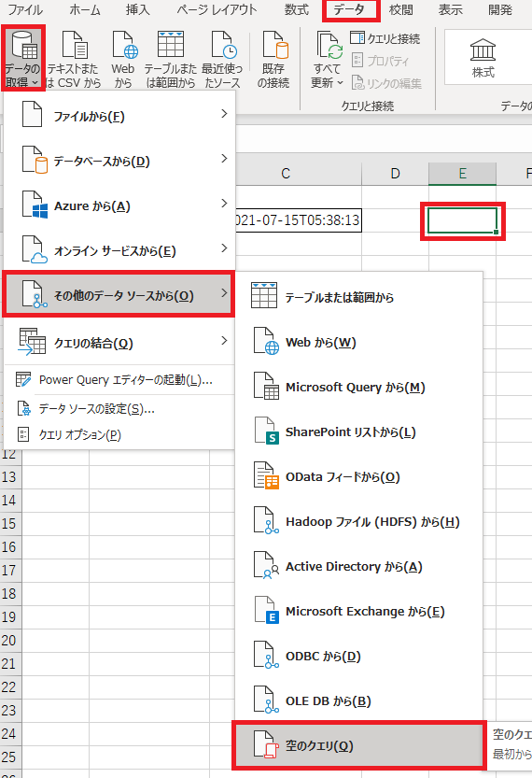The width and height of the screenshot is (532, 778).
Task: Switch to the 校閲 tab
Action: (x=401, y=9)
